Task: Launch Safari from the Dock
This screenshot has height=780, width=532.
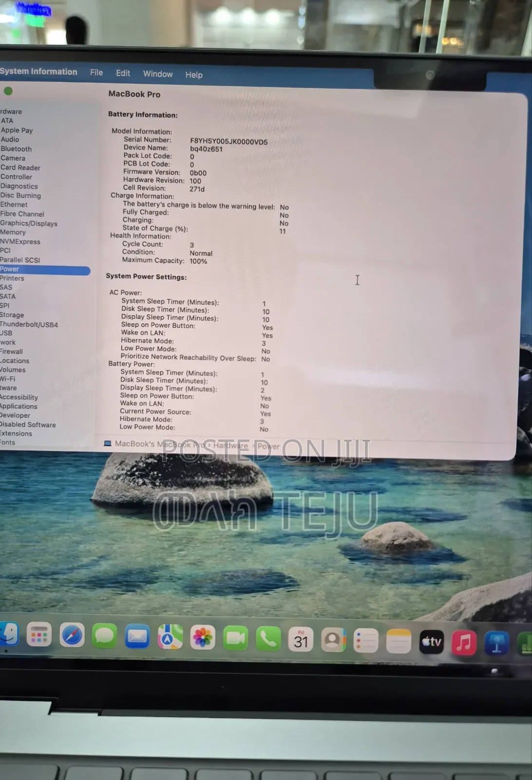Action: click(72, 635)
